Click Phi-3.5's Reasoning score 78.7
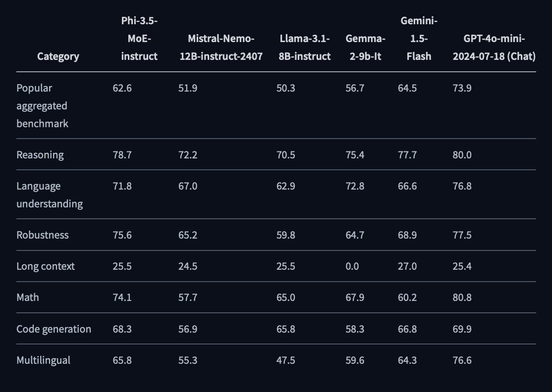Image resolution: width=552 pixels, height=392 pixels. pyautogui.click(x=122, y=155)
